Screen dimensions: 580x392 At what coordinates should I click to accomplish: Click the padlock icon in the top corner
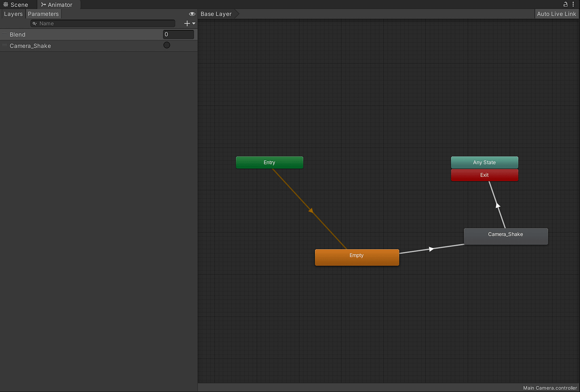(565, 4)
